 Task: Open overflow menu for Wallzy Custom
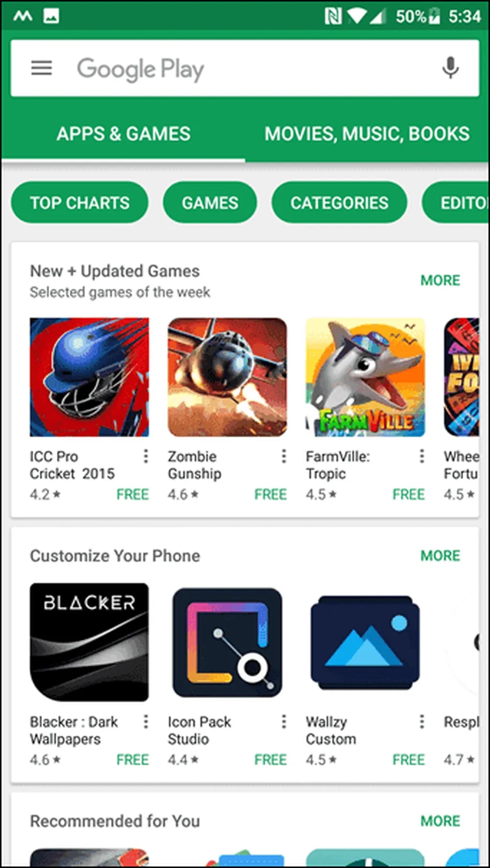422,721
